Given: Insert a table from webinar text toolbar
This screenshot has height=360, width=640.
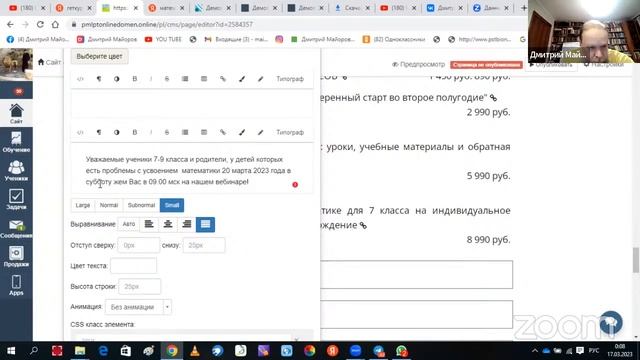Looking at the screenshot, I should pos(204,132).
